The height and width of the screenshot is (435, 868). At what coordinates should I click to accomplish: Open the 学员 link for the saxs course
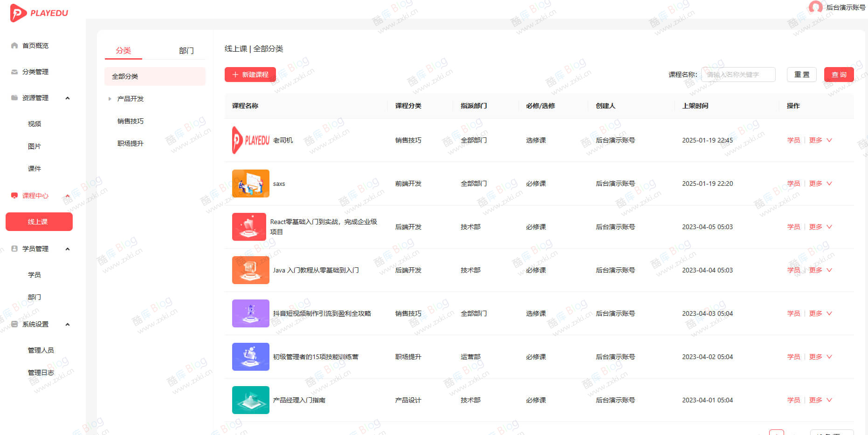click(793, 183)
